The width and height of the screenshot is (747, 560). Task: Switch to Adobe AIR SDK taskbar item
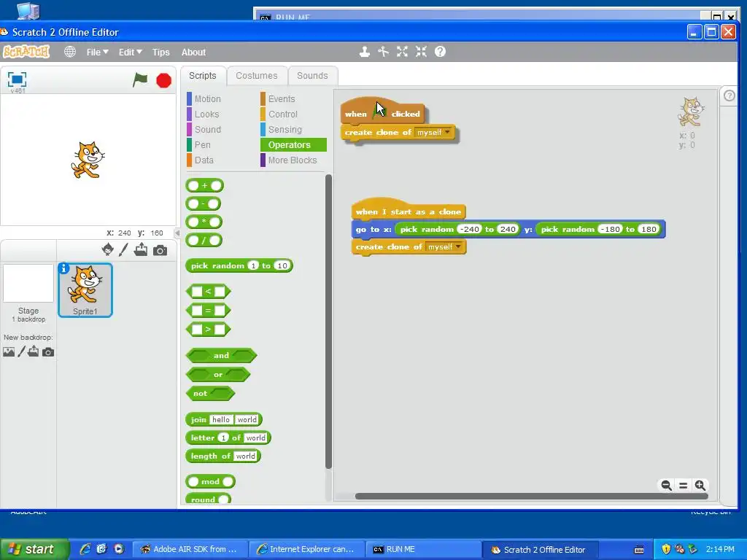point(190,549)
